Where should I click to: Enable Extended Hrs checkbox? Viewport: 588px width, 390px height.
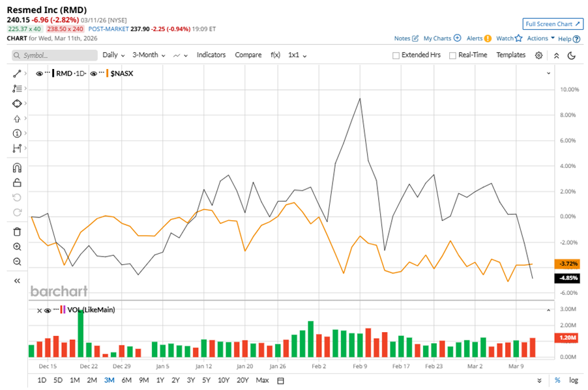396,55
